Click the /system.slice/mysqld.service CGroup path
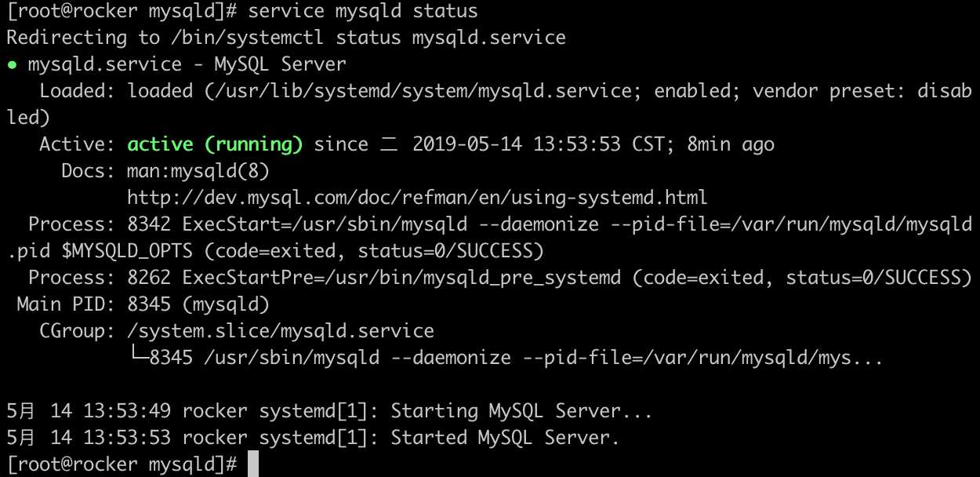980x477 pixels. click(281, 331)
